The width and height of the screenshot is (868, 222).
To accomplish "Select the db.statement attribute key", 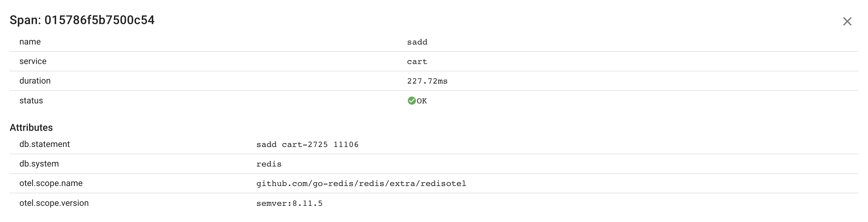I will point(45,144).
